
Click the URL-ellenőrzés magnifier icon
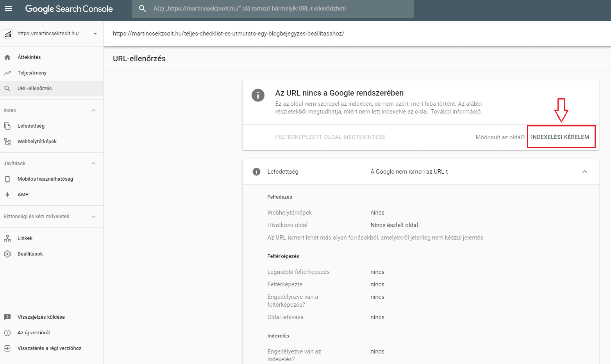click(7, 89)
